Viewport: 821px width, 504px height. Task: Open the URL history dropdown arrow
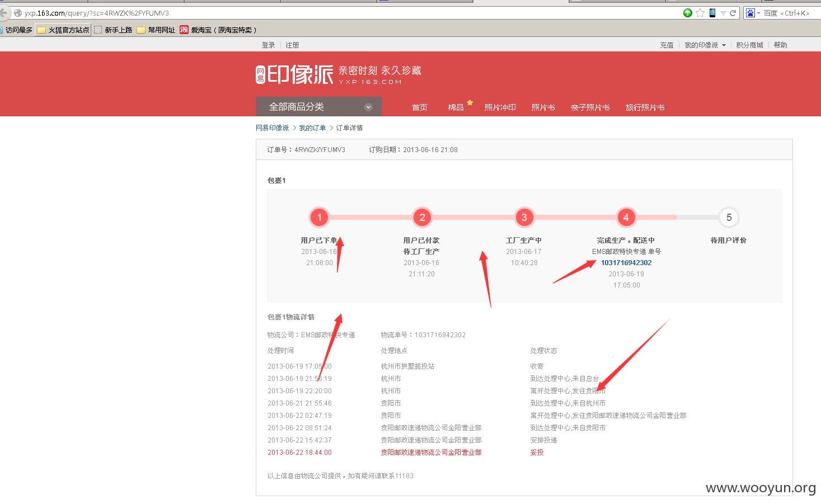(x=723, y=13)
